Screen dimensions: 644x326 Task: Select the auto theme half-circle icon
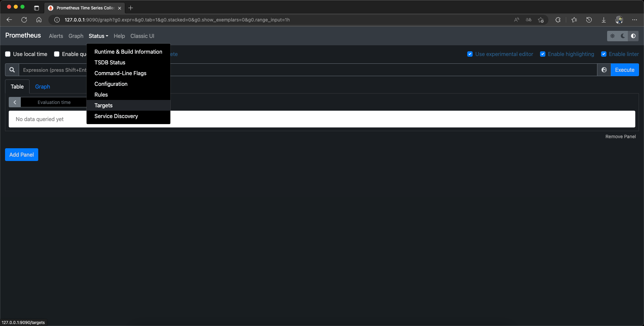point(633,36)
